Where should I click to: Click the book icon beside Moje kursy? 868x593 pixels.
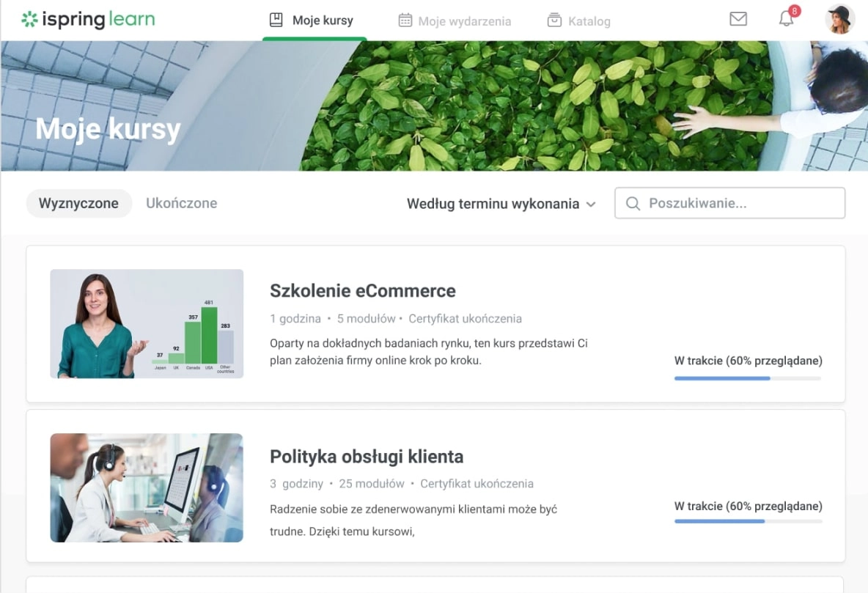coord(276,20)
